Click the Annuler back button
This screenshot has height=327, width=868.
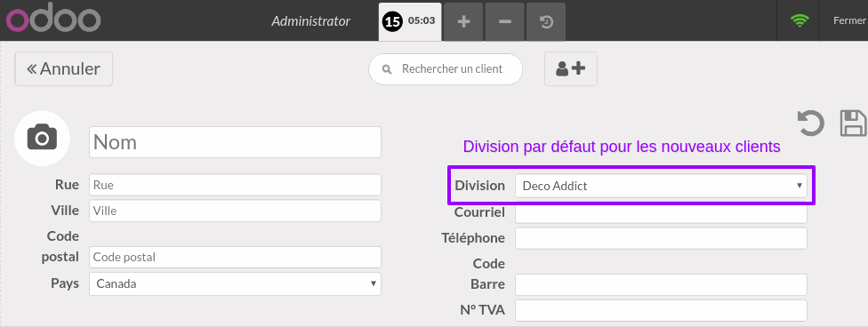[64, 68]
